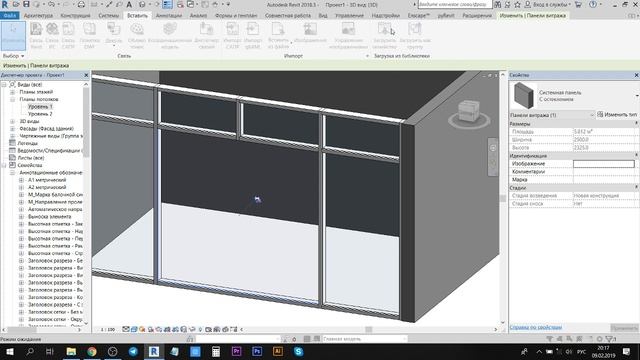This screenshot has height=360, width=640.
Task: Switch to Изменить | Панели витража tab
Action: click(533, 16)
